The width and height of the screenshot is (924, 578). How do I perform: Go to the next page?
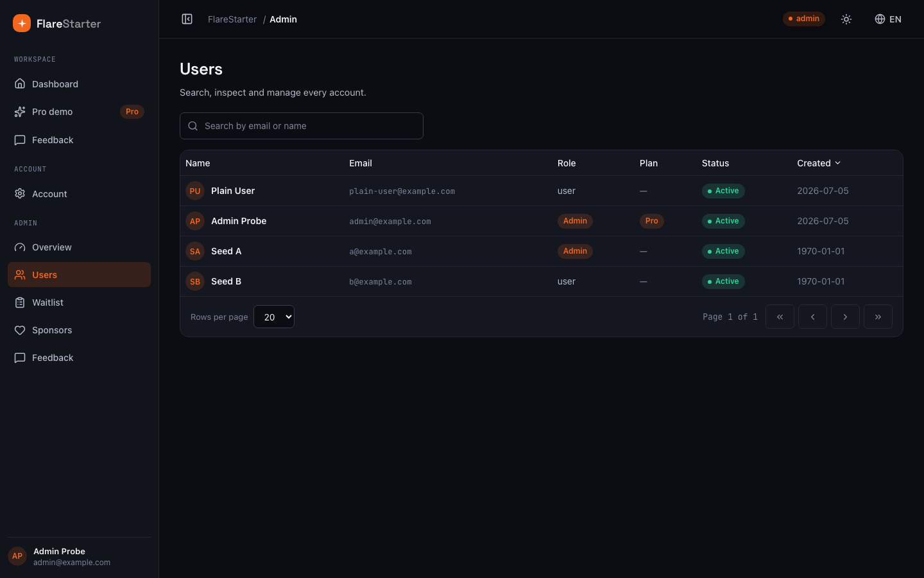point(845,317)
